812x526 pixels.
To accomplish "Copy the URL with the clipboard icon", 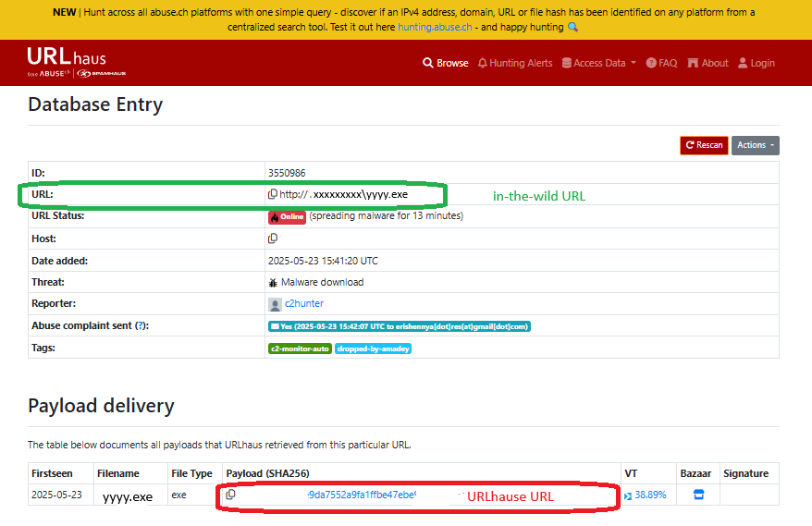I will [x=273, y=194].
